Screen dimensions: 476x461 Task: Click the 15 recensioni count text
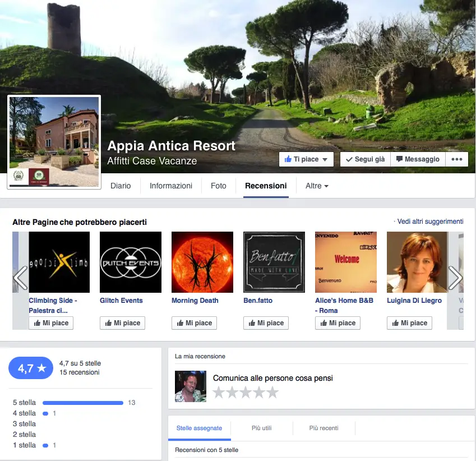pyautogui.click(x=80, y=372)
